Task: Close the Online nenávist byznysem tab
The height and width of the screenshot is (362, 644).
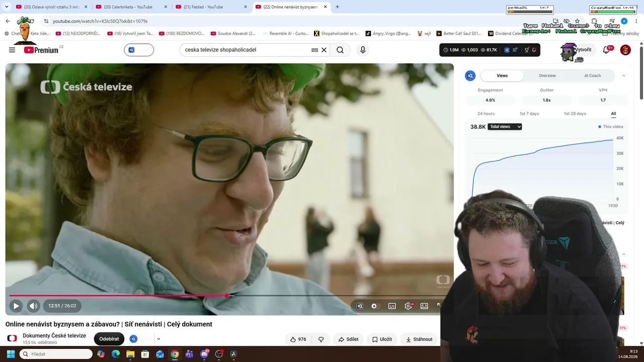Action: [x=326, y=7]
